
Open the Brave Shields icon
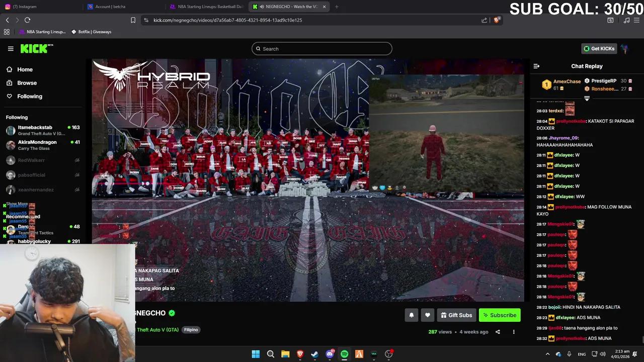coord(497,20)
